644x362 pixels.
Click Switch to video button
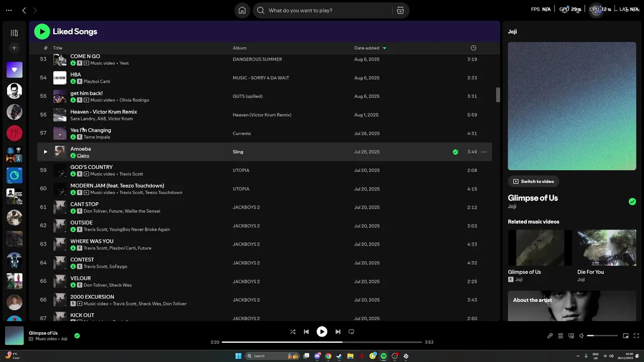pyautogui.click(x=533, y=182)
